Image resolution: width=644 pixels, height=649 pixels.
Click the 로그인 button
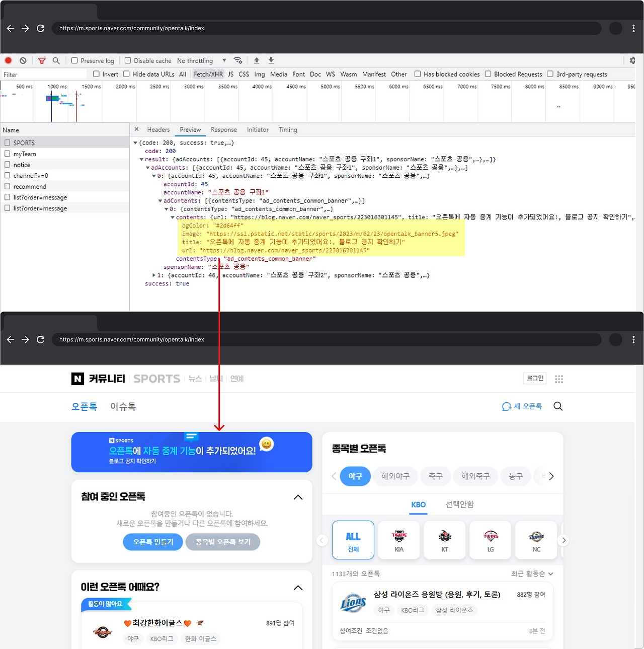535,378
